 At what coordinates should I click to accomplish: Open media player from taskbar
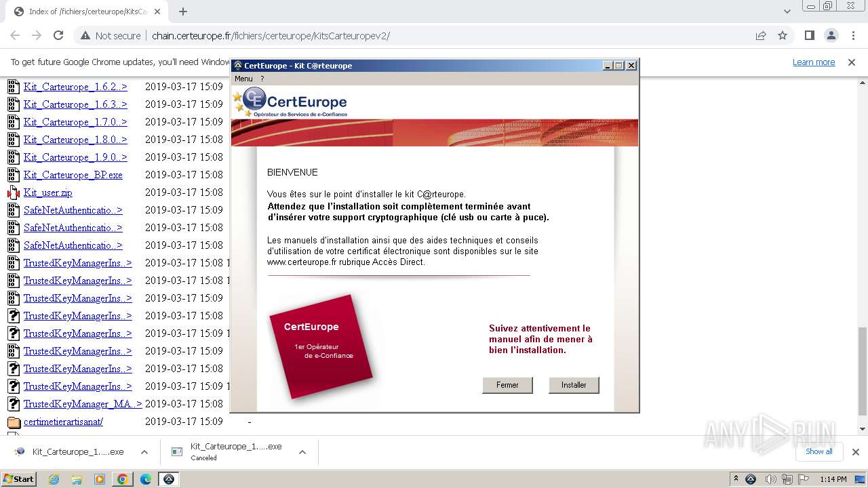click(100, 479)
